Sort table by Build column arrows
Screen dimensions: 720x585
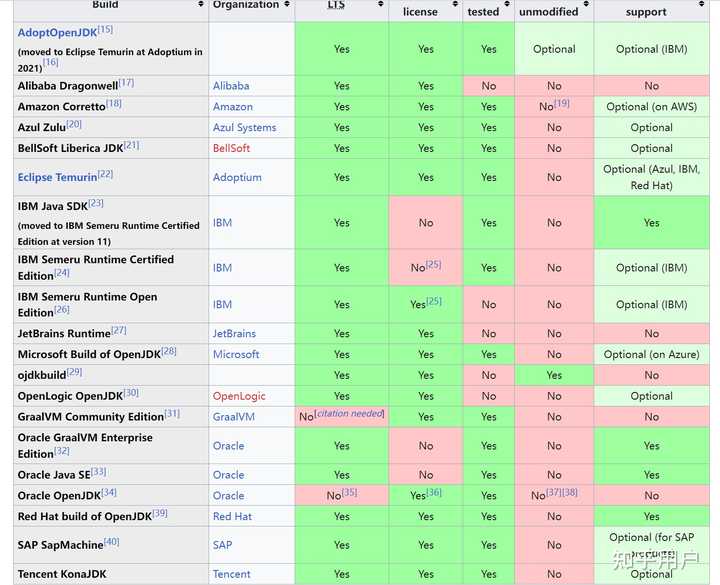(201, 4)
